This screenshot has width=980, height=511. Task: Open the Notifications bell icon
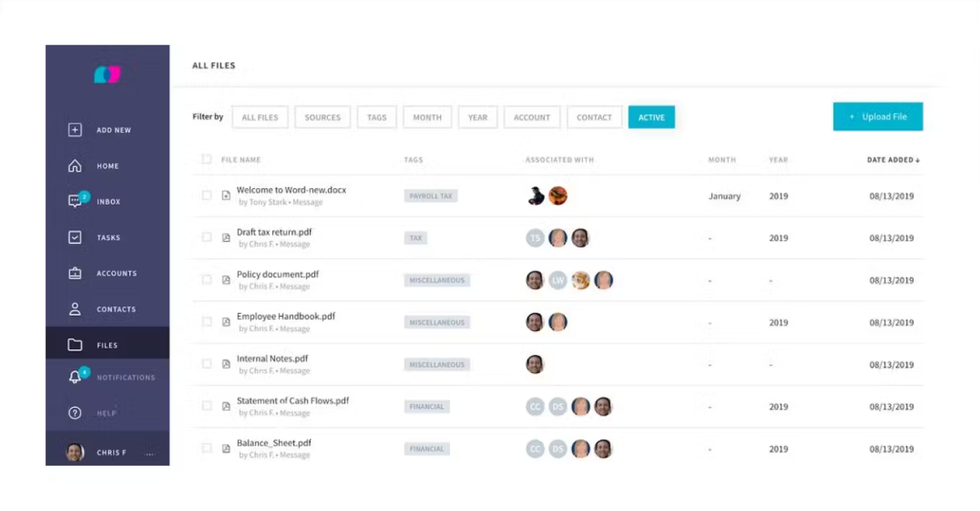(x=75, y=378)
